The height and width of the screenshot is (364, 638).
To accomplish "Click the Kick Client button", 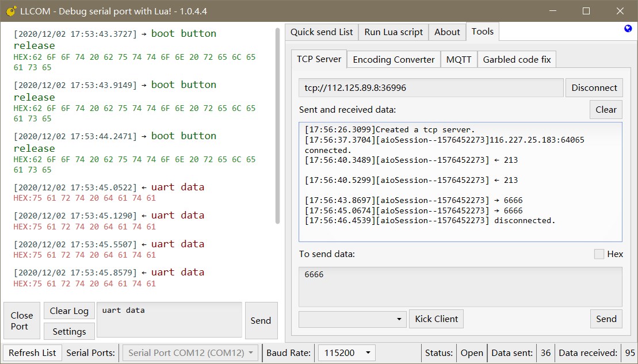I will pos(436,319).
